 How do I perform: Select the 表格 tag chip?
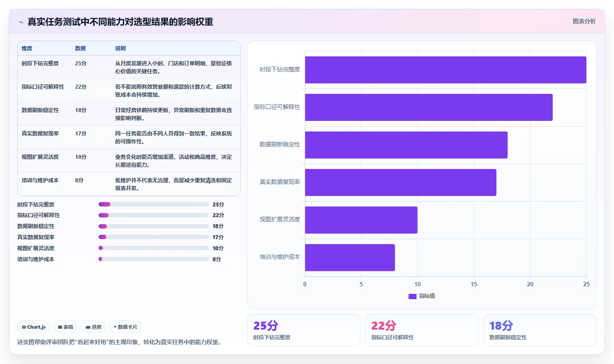(65, 327)
